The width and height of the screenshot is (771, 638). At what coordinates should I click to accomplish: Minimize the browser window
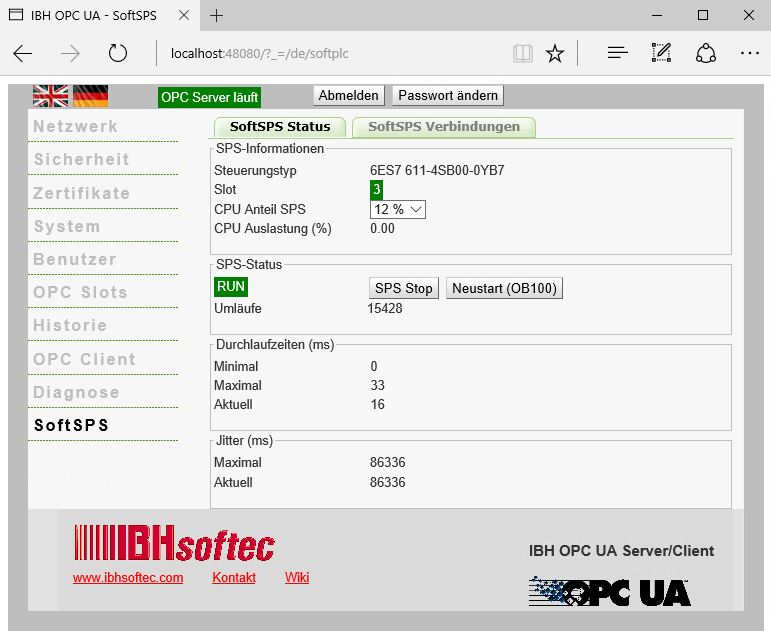[657, 16]
